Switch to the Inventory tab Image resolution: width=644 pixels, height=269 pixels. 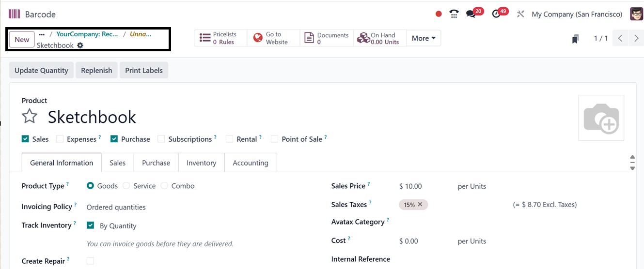pyautogui.click(x=201, y=163)
